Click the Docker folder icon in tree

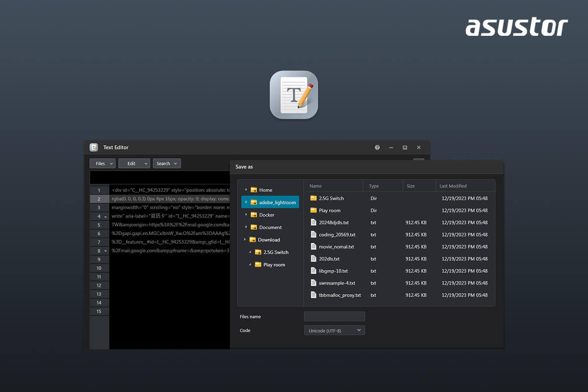pos(254,215)
